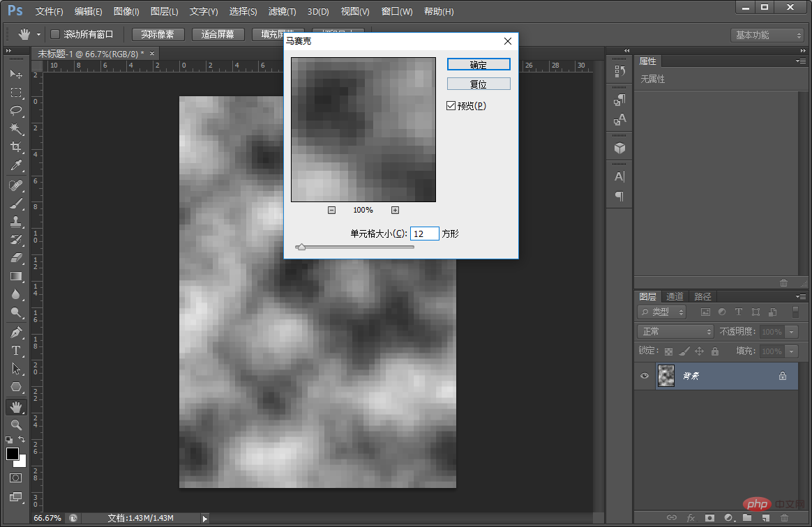Click the 单元格大小 input field
The height and width of the screenshot is (527, 812).
[425, 234]
